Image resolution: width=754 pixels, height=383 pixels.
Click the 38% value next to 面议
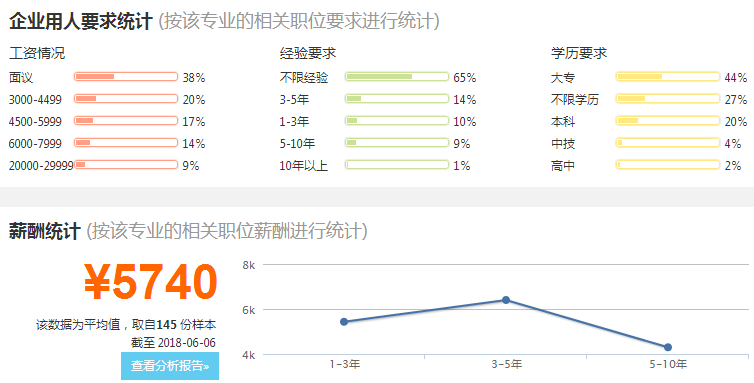[x=194, y=77]
